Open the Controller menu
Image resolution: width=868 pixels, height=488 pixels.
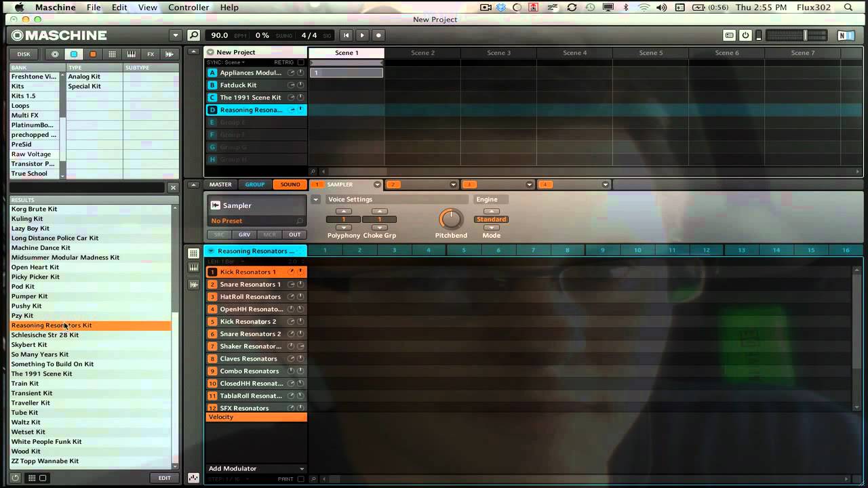pyautogui.click(x=189, y=7)
